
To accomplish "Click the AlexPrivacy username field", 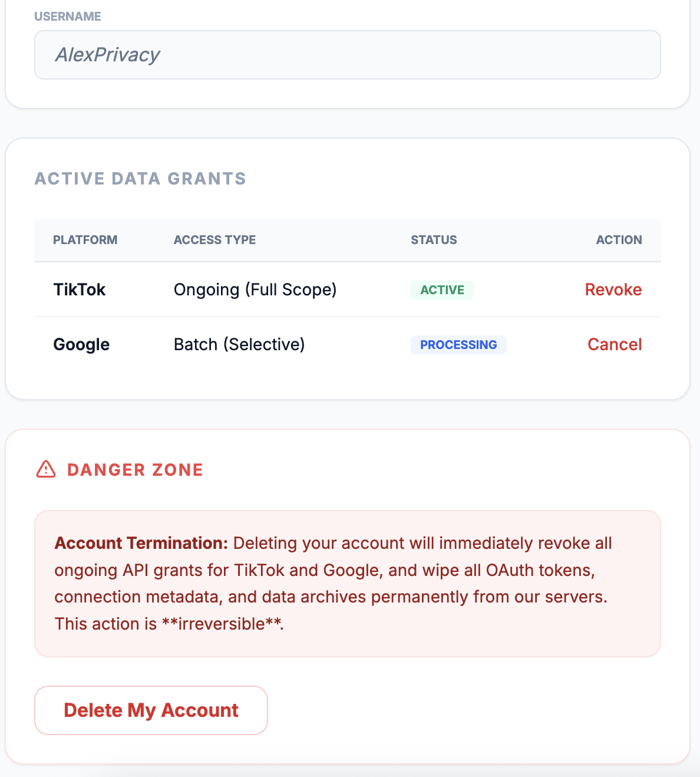I will pos(348,54).
